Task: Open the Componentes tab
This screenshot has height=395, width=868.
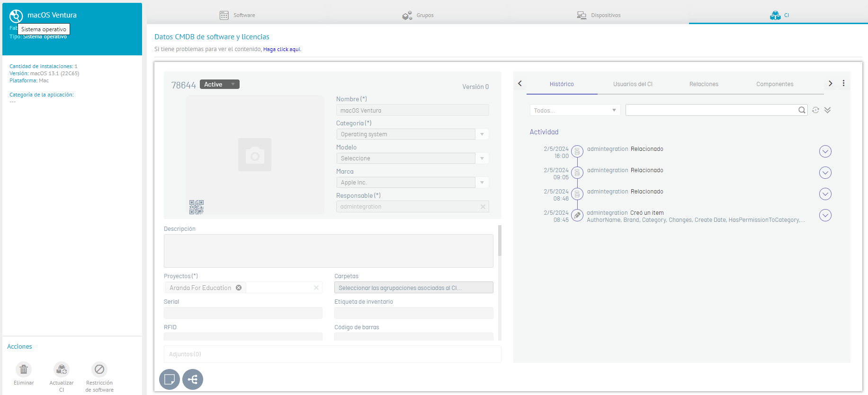Action: (775, 84)
